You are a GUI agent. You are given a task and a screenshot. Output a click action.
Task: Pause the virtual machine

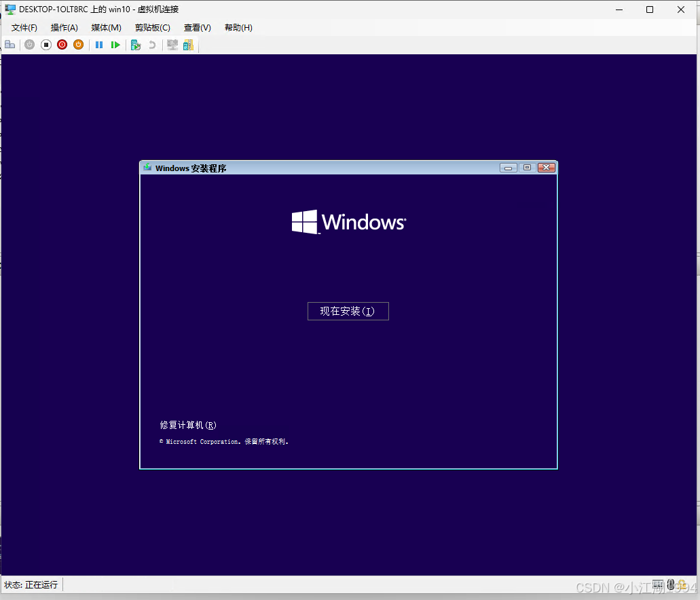coord(99,45)
